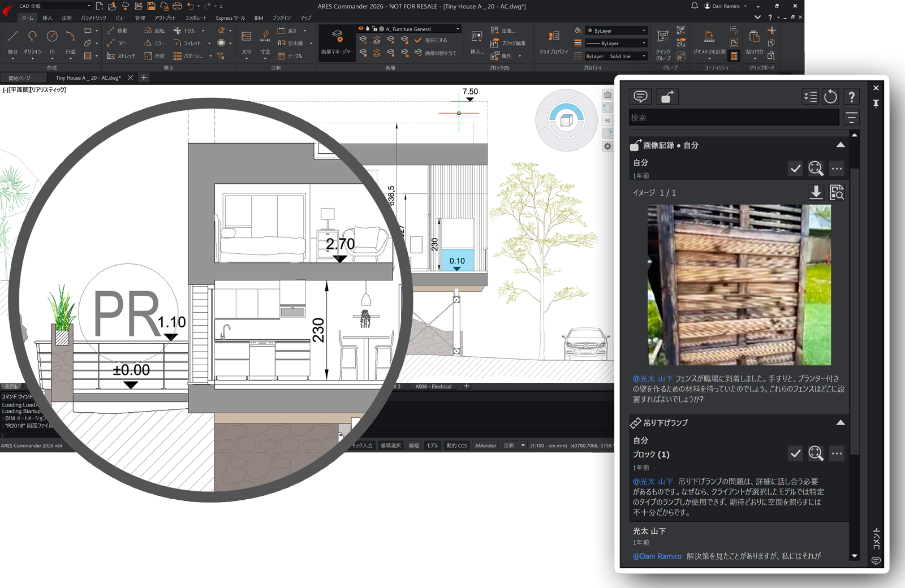This screenshot has width=905, height=588.
Task: Refresh the comments panel list
Action: pos(830,97)
